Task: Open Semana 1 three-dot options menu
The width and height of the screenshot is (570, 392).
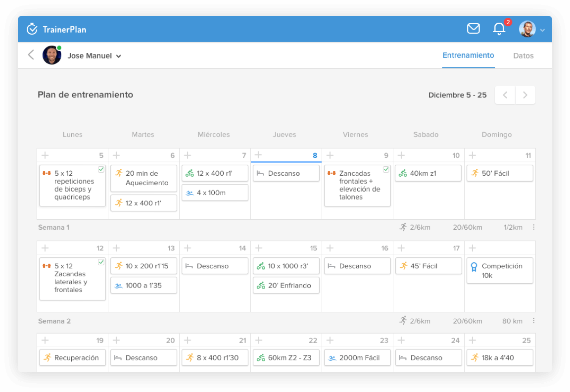Action: [x=533, y=227]
